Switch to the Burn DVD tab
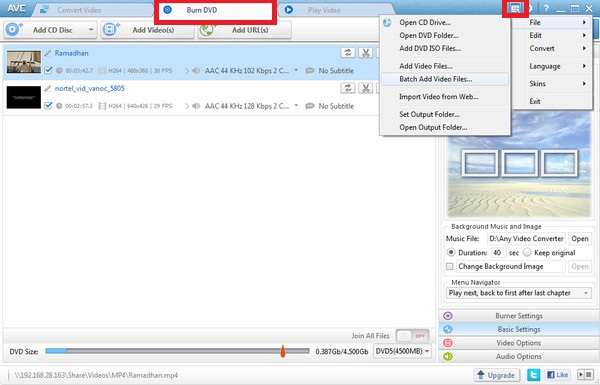The height and width of the screenshot is (385, 600). pyautogui.click(x=215, y=10)
